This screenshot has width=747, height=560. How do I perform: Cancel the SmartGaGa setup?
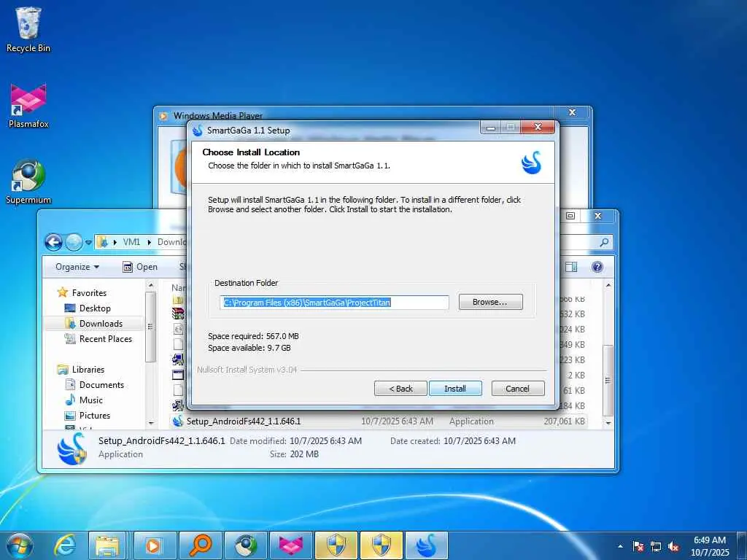click(x=517, y=389)
